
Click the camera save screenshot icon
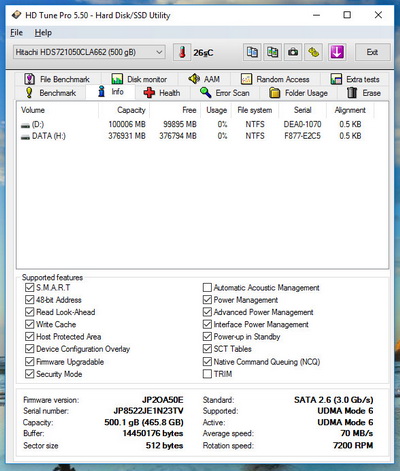[293, 52]
